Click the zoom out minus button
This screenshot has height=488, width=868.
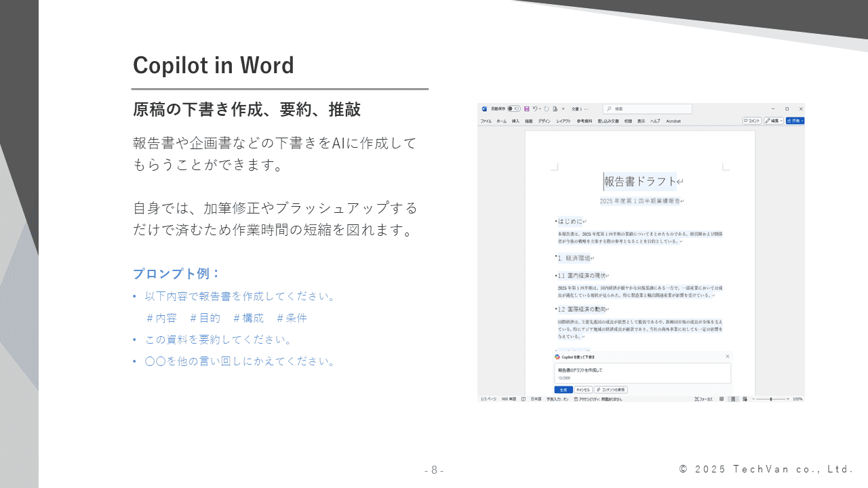[753, 399]
